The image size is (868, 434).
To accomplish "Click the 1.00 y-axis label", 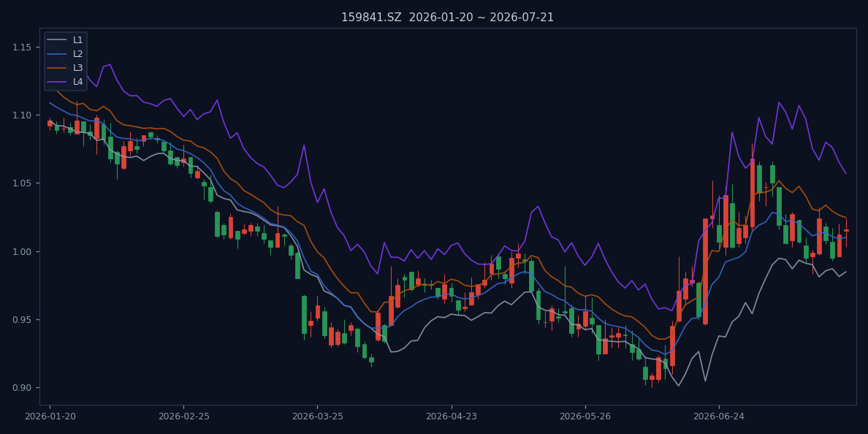I will (x=22, y=251).
